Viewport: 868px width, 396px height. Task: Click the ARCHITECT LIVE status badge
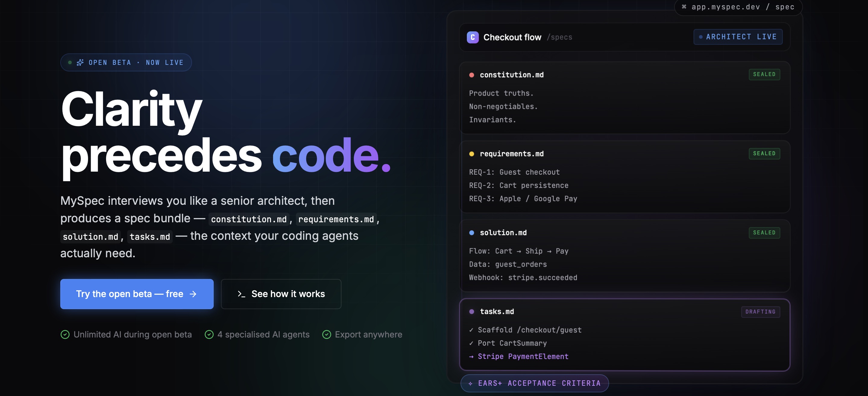click(738, 37)
